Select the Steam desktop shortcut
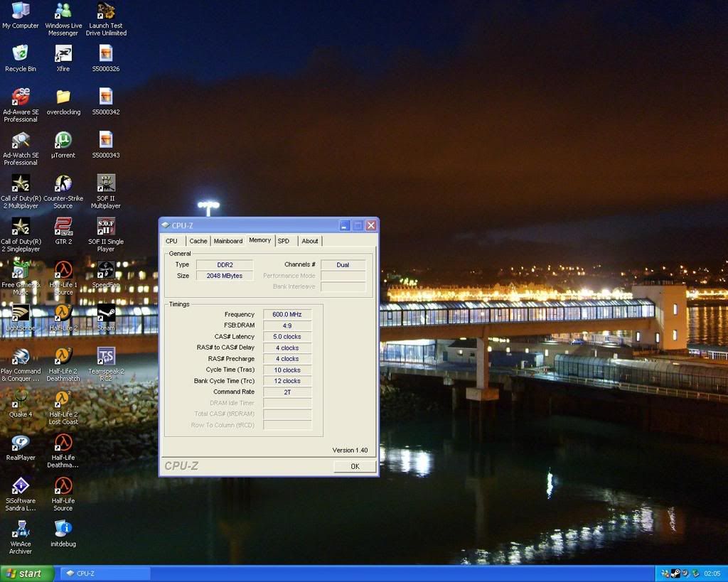Image resolution: width=728 pixels, height=582 pixels. point(106,318)
